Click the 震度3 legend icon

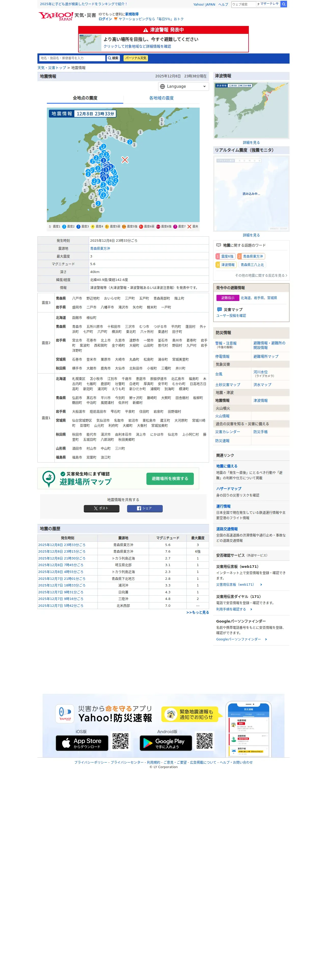tap(78, 226)
